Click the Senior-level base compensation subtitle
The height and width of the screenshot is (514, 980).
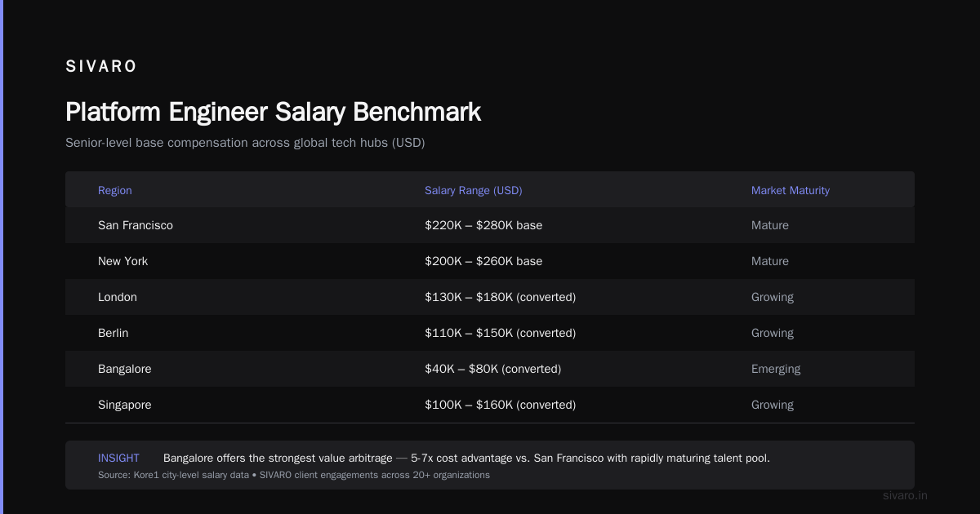[x=245, y=143]
